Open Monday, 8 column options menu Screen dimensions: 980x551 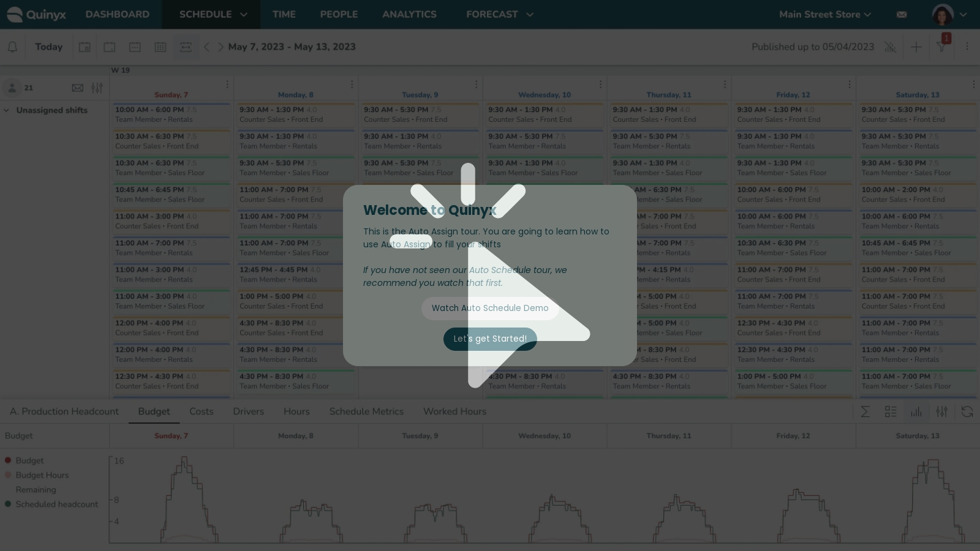(352, 84)
